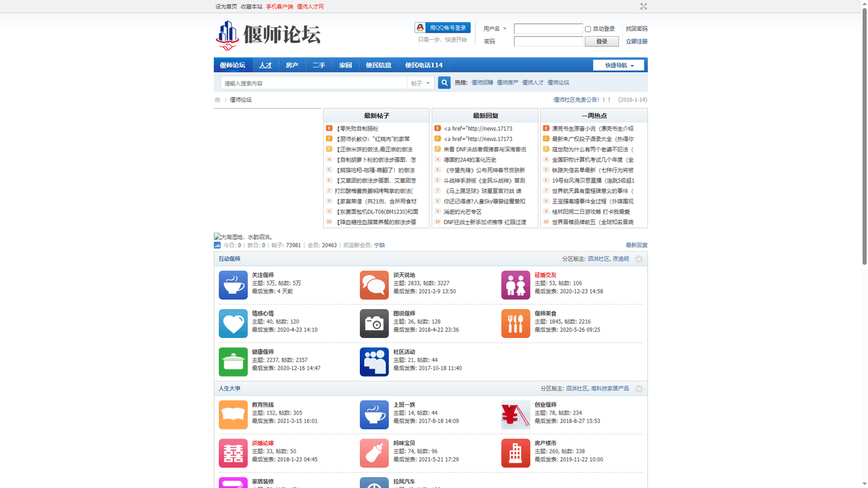Open the 用户名 login type dropdown
The height and width of the screenshot is (488, 868).
tap(495, 29)
